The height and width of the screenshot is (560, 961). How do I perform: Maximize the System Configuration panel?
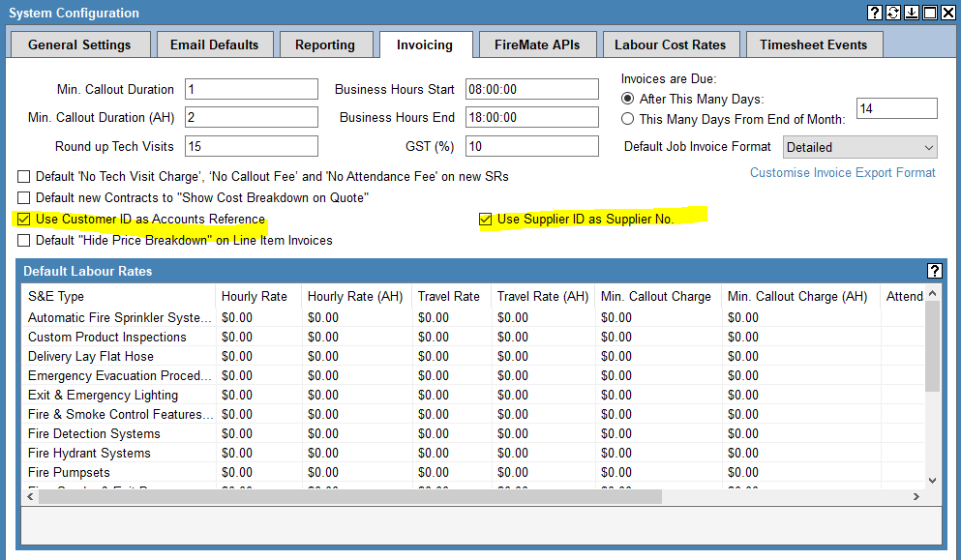click(x=929, y=13)
